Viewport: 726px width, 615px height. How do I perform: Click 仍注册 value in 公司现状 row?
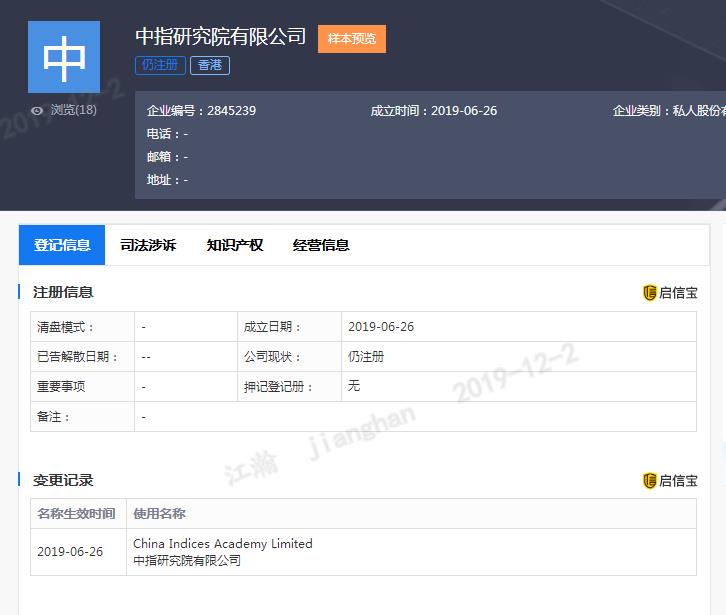pyautogui.click(x=366, y=357)
